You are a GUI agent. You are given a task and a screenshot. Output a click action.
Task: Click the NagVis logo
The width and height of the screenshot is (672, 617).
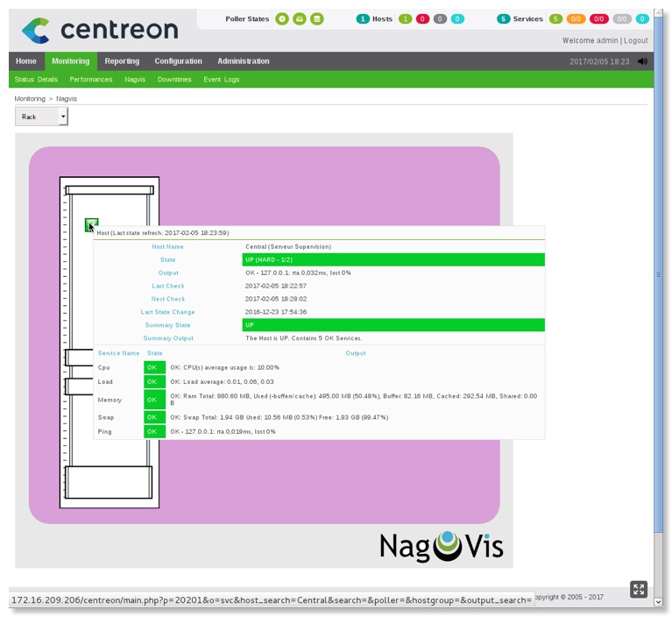[442, 547]
